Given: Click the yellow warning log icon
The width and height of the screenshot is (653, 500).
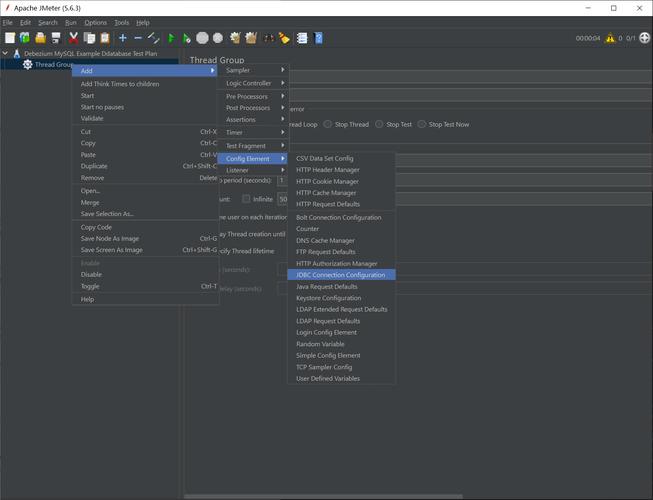Looking at the screenshot, I should [x=610, y=38].
